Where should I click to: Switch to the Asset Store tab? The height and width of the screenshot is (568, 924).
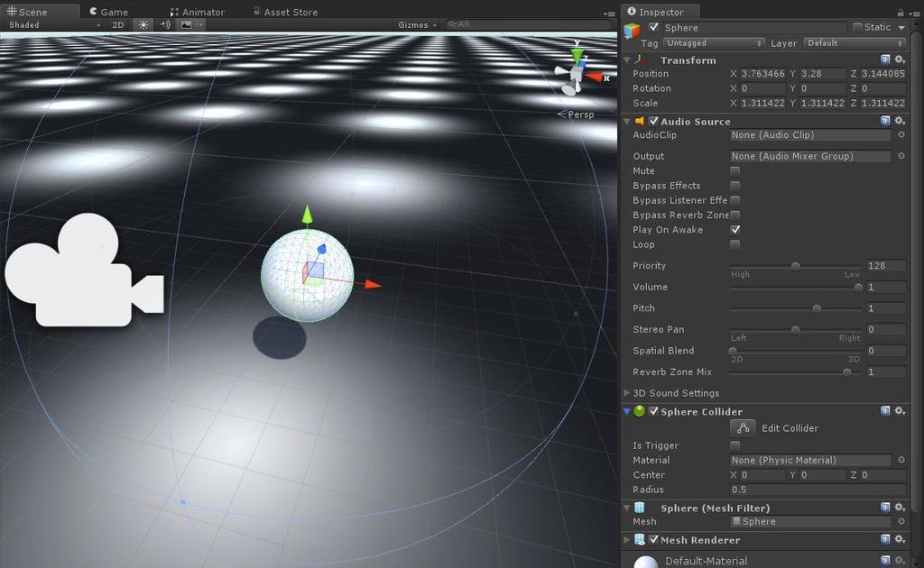click(x=285, y=12)
